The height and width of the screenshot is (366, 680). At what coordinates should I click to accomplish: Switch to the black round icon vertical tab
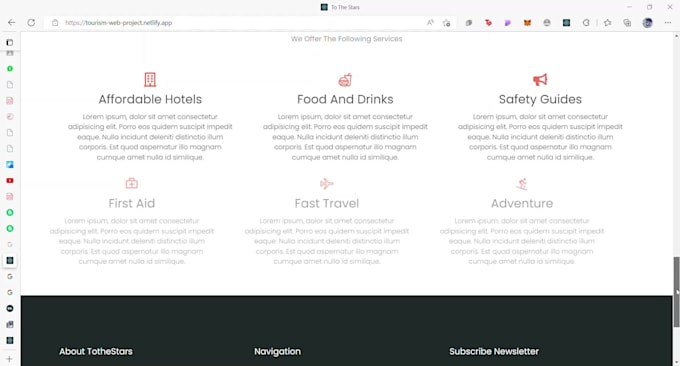(x=10, y=308)
